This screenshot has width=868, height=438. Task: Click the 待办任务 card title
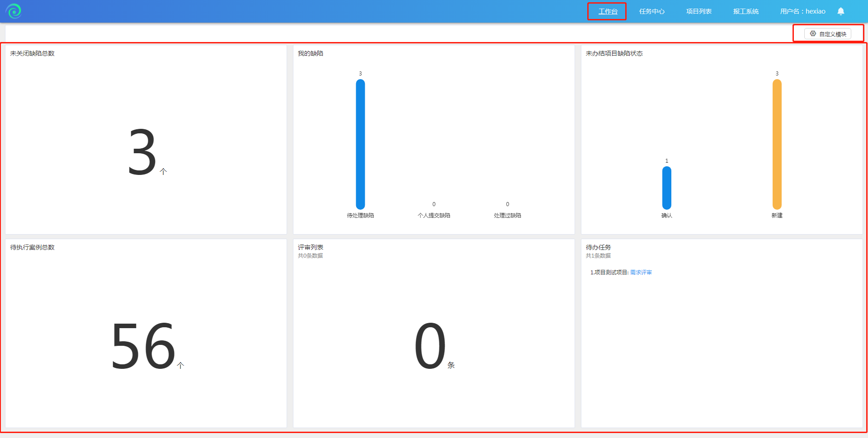pos(598,247)
